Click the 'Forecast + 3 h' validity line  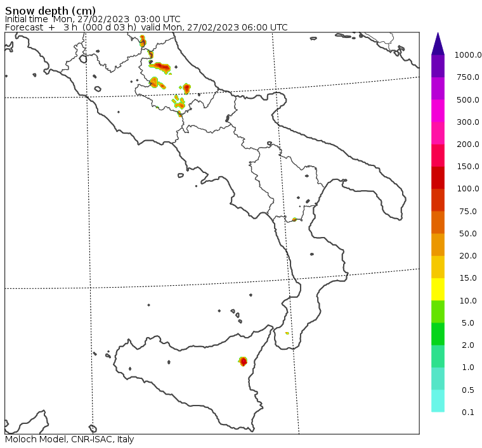click(x=147, y=27)
